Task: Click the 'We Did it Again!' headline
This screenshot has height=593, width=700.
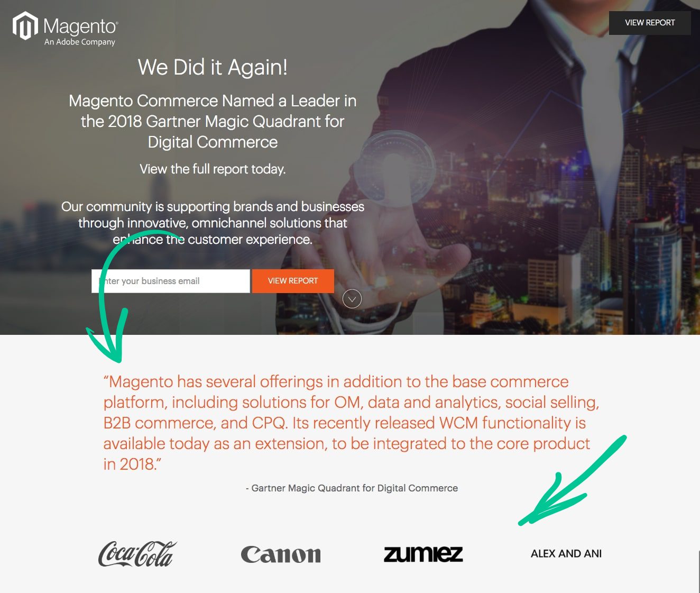Action: pos(213,67)
